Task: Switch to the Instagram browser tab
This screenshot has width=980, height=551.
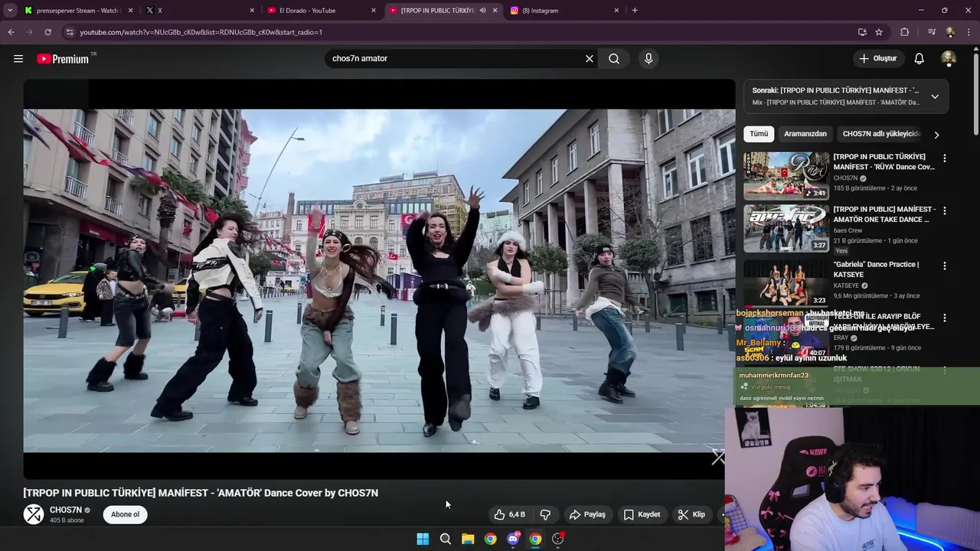Action: point(565,11)
